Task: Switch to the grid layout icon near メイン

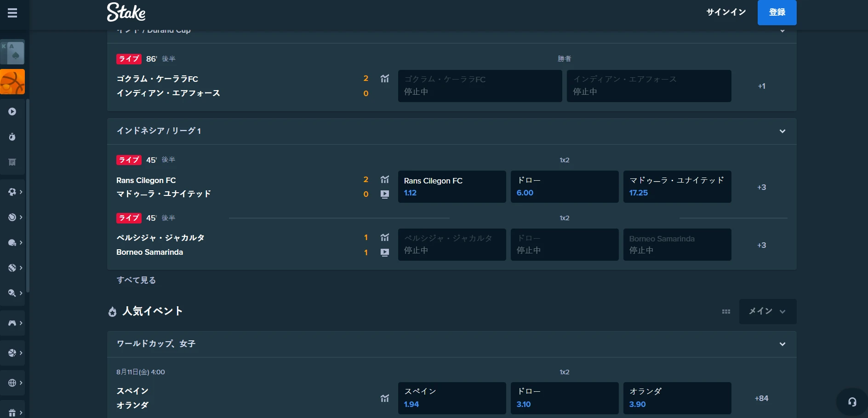Action: click(x=726, y=311)
